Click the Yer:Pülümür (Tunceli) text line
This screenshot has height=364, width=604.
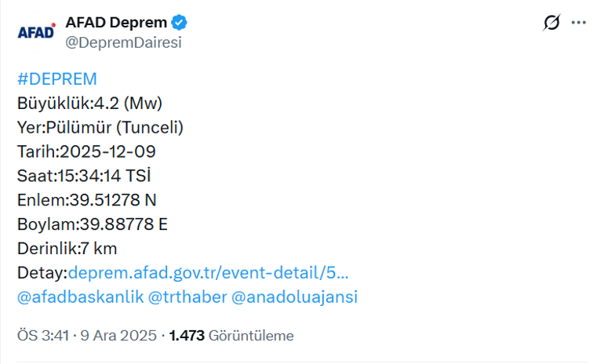point(100,127)
